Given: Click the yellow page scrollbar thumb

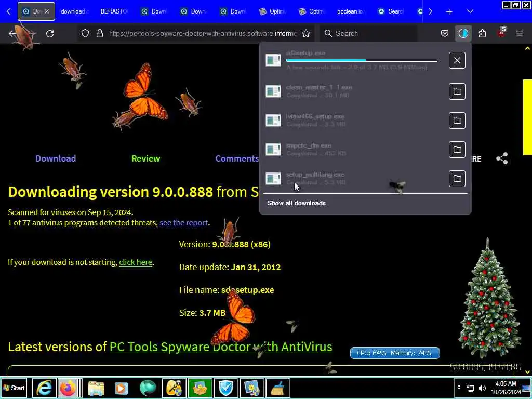Looking at the screenshot, I should (x=527, y=117).
